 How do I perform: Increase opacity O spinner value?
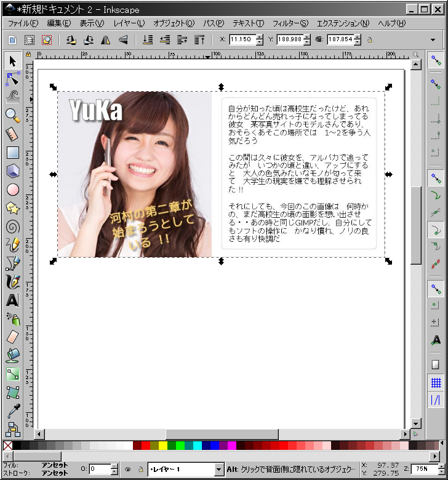[x=114, y=466]
